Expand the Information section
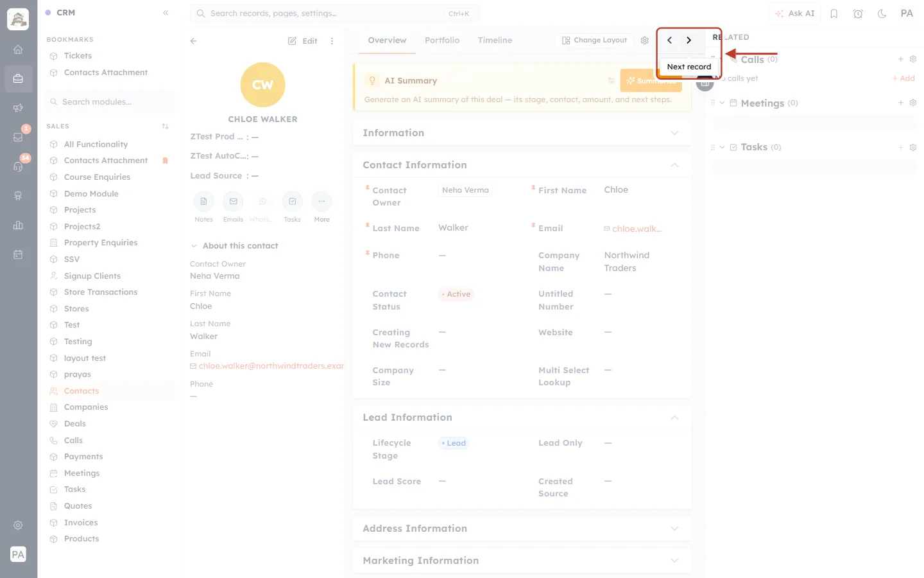Viewport: 924px width, 578px height. click(522, 133)
